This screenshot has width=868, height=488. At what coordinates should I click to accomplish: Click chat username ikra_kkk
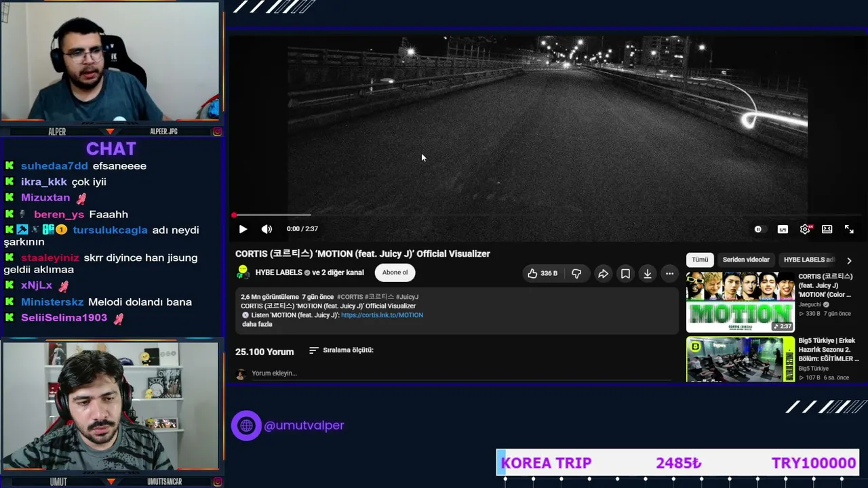44,182
